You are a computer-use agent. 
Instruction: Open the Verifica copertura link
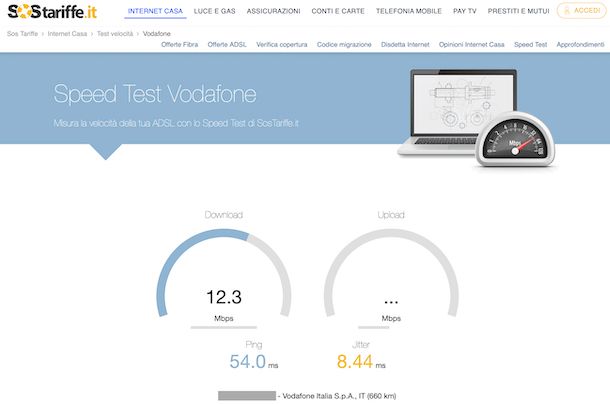[282, 45]
